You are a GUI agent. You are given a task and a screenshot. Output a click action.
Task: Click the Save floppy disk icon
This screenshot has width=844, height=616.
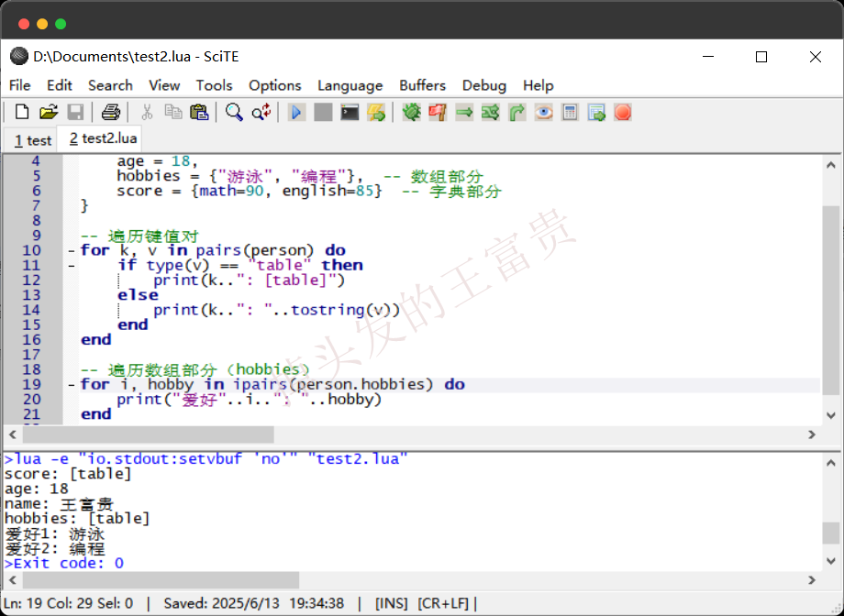click(x=75, y=113)
